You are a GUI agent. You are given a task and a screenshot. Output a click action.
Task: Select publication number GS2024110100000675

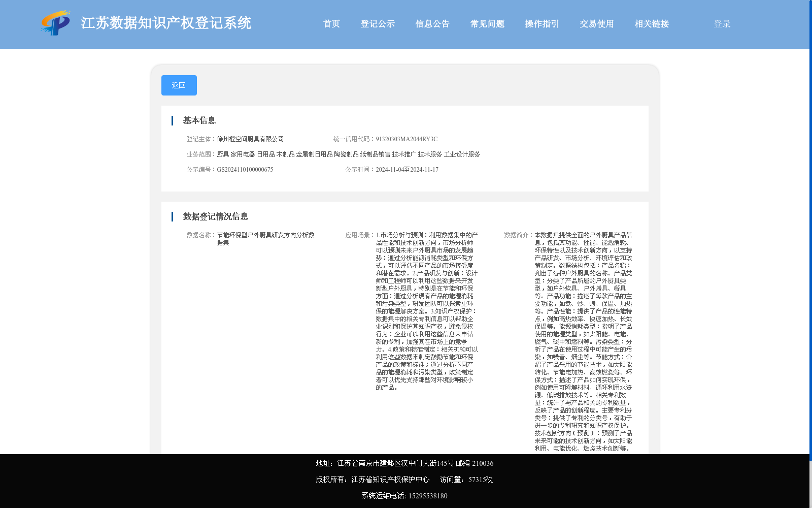pos(245,170)
